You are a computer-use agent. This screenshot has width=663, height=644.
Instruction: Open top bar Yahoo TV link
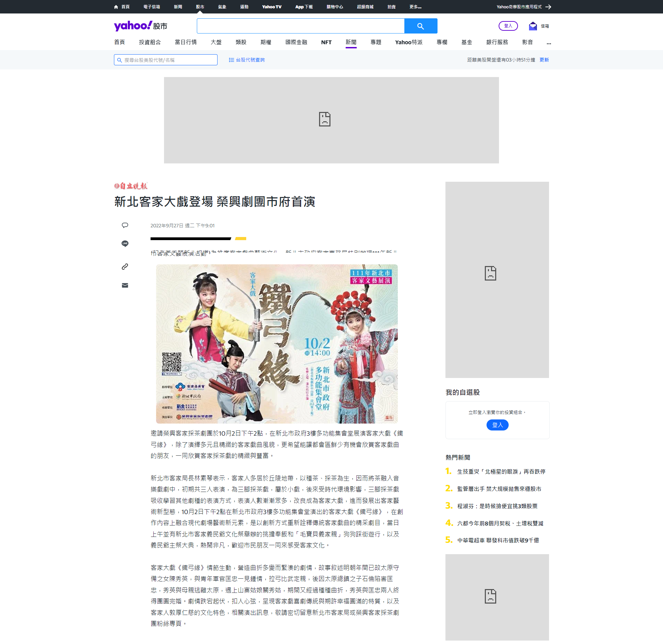272,7
